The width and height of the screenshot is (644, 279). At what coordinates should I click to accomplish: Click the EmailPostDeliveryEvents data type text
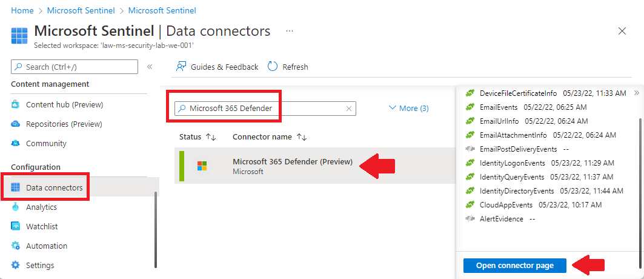[519, 149]
